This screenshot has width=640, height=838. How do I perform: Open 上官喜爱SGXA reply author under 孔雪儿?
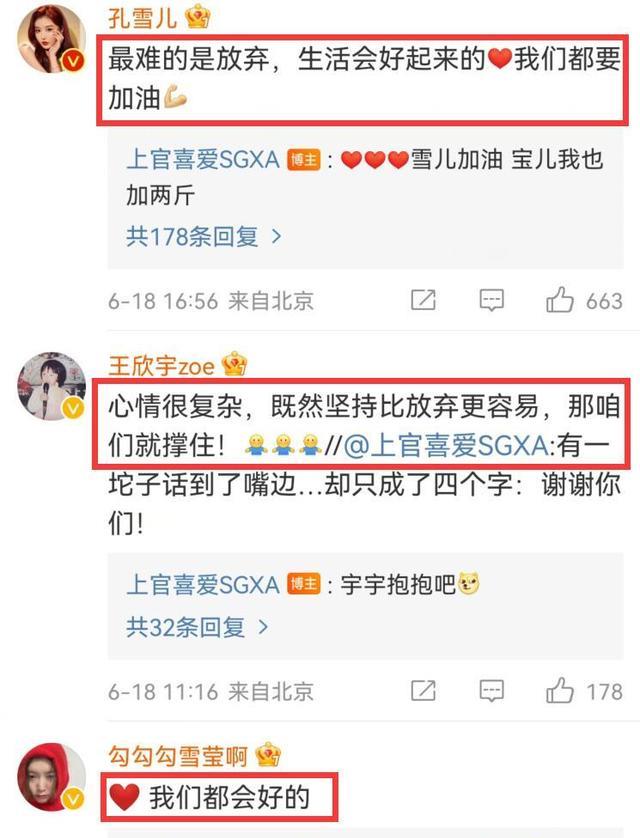coord(203,159)
